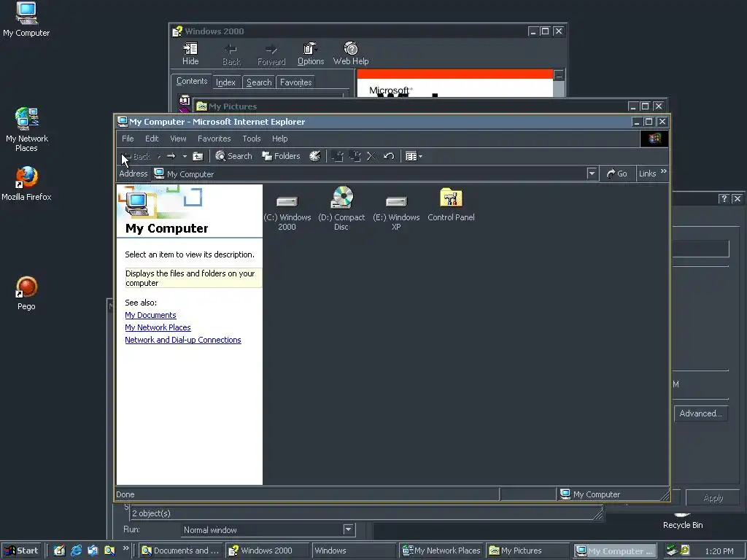This screenshot has width=747, height=560.
Task: Click the system tray hardware icon
Action: point(672,551)
